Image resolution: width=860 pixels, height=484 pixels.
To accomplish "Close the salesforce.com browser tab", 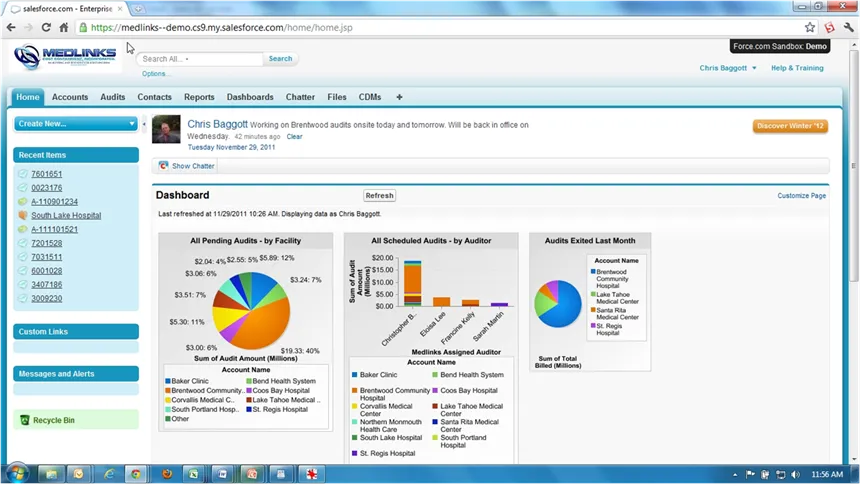I will point(120,9).
